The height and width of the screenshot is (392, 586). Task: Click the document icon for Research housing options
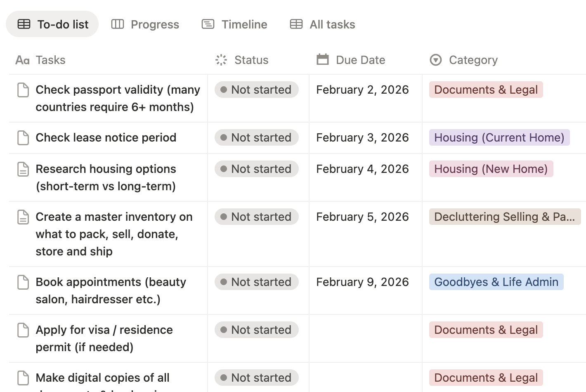click(23, 169)
